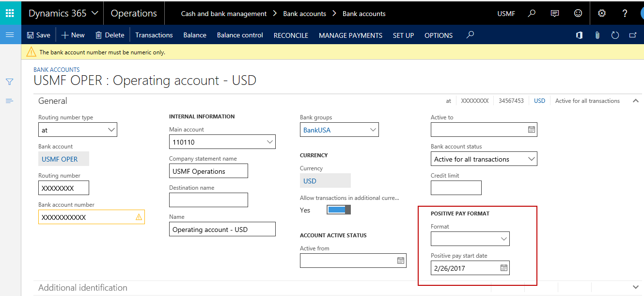644x296 pixels.
Task: Delete the current bank account record
Action: click(x=110, y=35)
